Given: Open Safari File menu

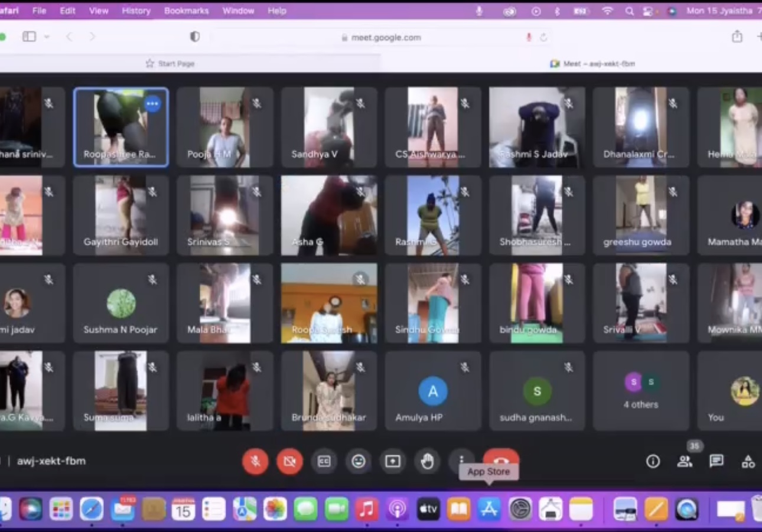Looking at the screenshot, I should point(39,11).
